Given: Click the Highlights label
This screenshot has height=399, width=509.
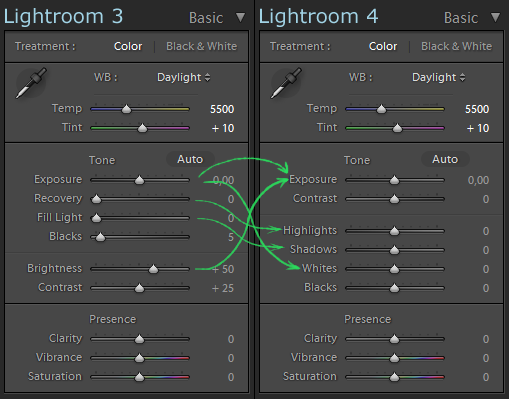Looking at the screenshot, I should pos(310,230).
